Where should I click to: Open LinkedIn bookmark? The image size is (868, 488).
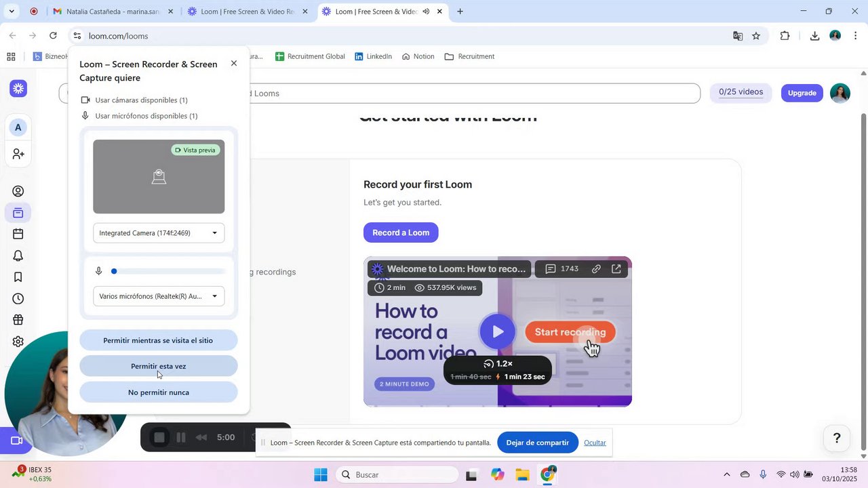point(373,56)
